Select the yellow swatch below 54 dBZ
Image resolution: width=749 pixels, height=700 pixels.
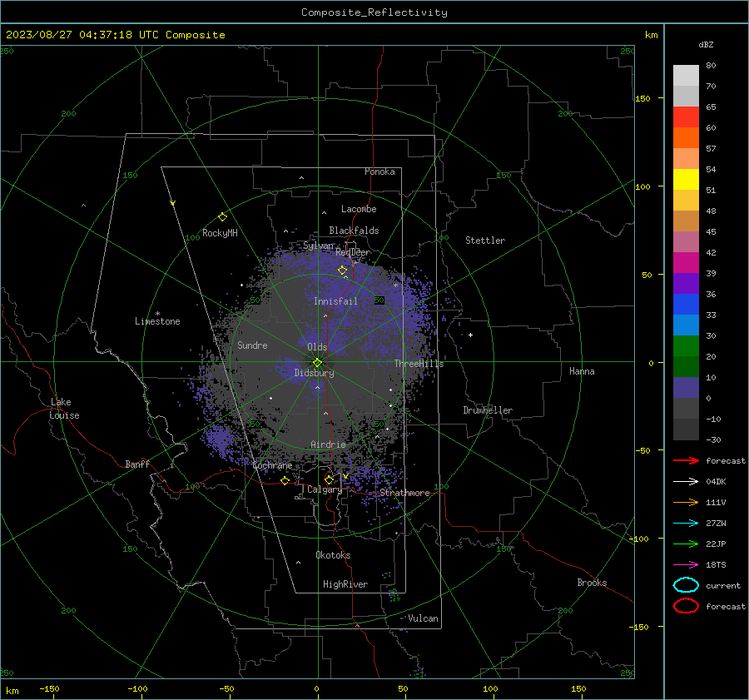point(686,179)
